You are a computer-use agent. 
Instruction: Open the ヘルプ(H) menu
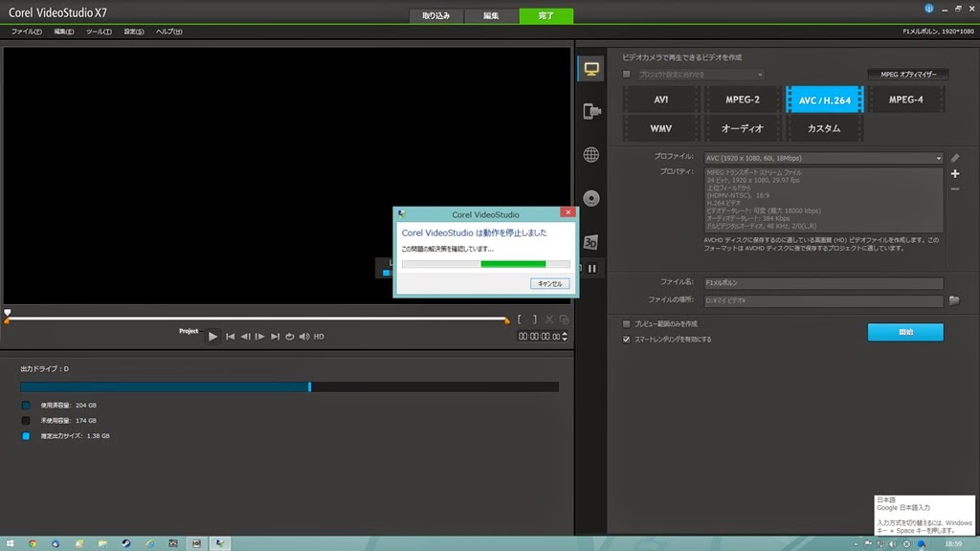168,32
